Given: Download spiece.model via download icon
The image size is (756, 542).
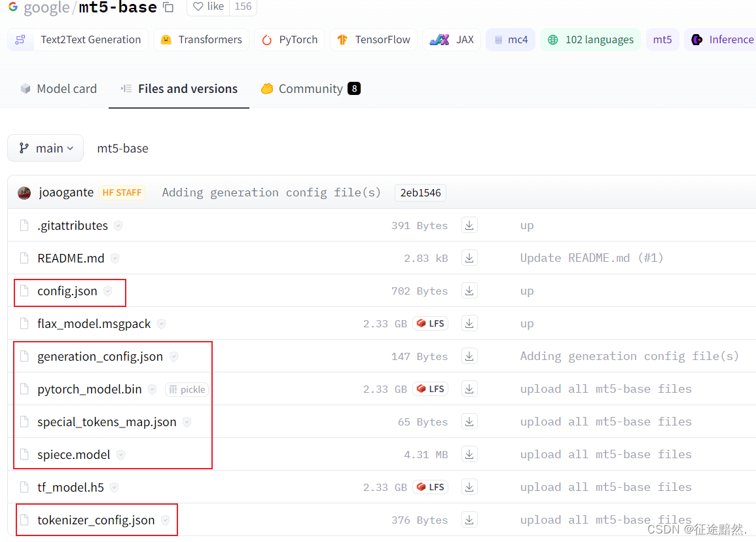Looking at the screenshot, I should pos(469,454).
